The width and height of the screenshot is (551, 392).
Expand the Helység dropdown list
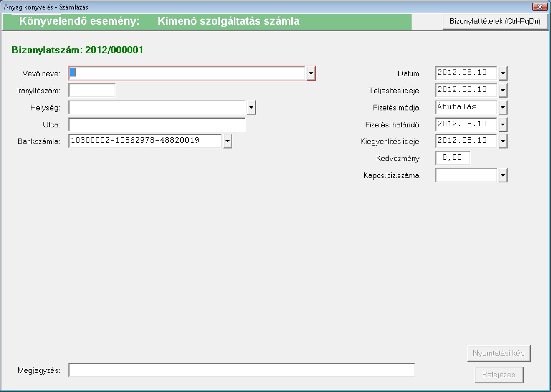coord(252,108)
